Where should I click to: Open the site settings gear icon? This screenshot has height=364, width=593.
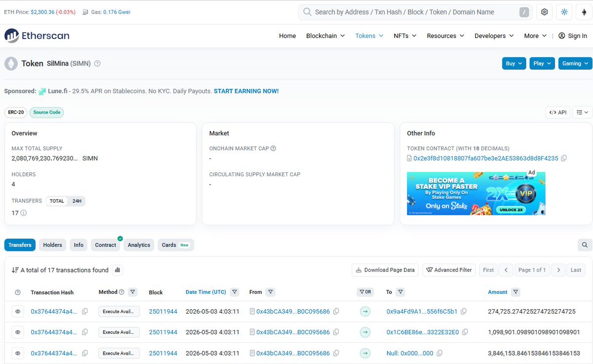tap(545, 12)
